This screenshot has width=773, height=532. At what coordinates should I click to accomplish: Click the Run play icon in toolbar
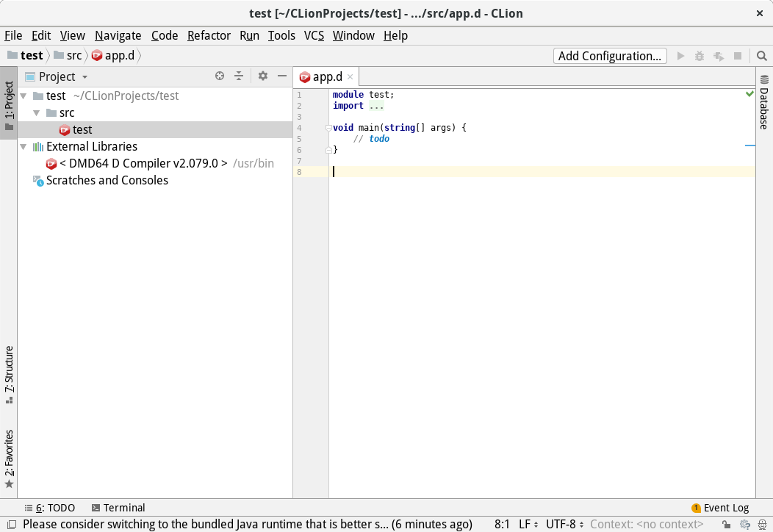(681, 56)
